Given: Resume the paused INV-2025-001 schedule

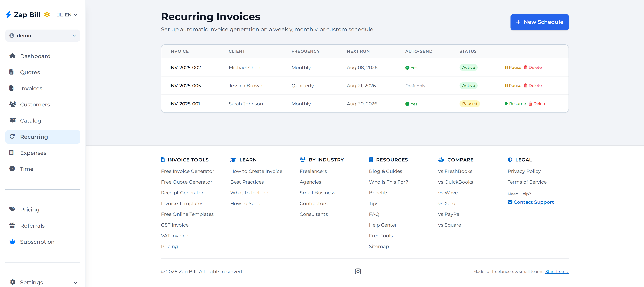Looking at the screenshot, I should [x=515, y=104].
